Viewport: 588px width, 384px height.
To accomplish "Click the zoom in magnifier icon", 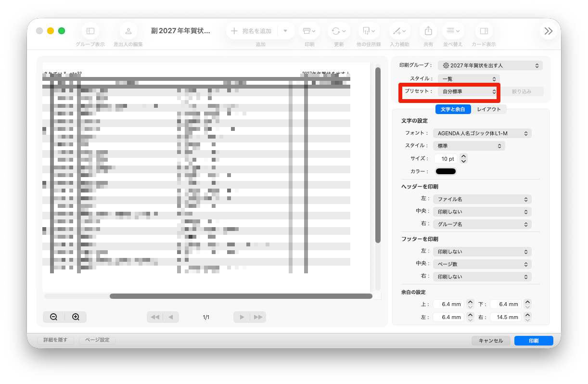I will point(76,317).
